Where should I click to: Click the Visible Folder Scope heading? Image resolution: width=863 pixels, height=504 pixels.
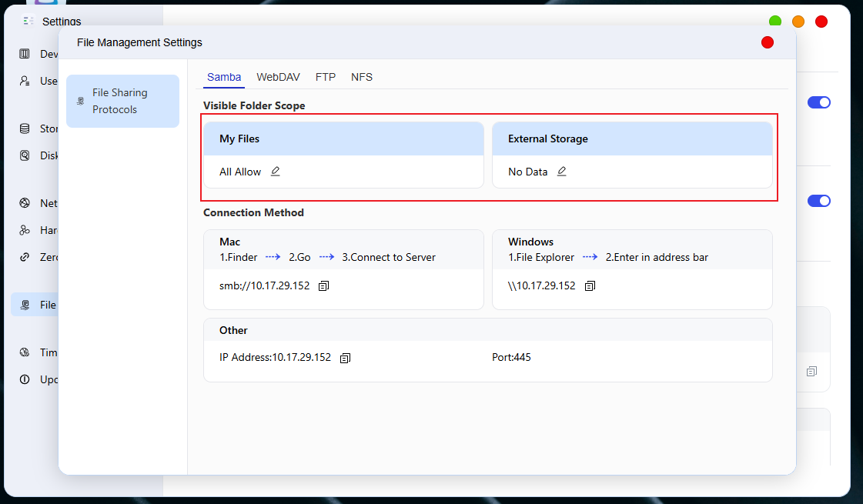[x=254, y=105]
